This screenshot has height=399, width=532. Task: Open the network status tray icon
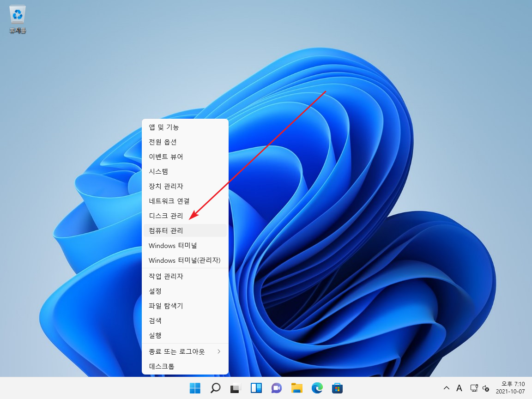[x=474, y=388]
